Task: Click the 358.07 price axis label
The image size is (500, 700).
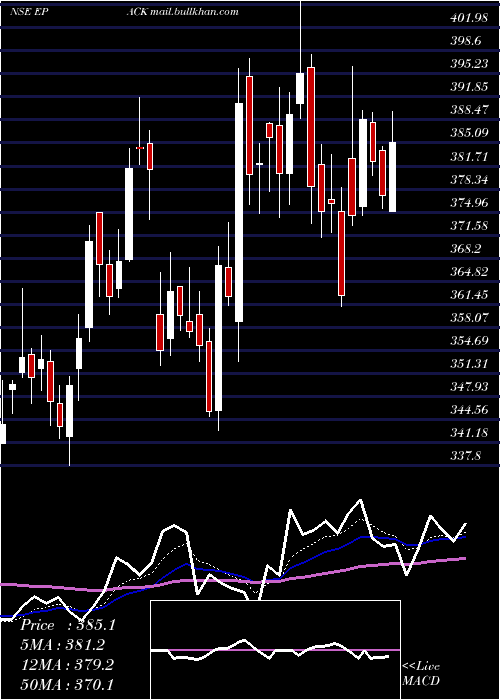Action: click(467, 318)
